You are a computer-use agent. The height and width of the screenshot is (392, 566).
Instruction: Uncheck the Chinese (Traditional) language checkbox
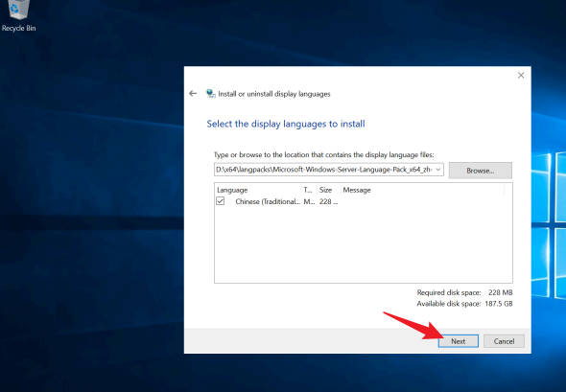pyautogui.click(x=221, y=201)
